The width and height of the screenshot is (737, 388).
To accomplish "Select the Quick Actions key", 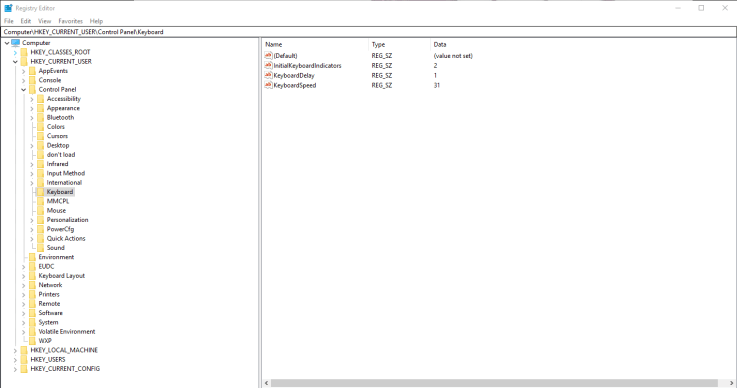I will 66,238.
